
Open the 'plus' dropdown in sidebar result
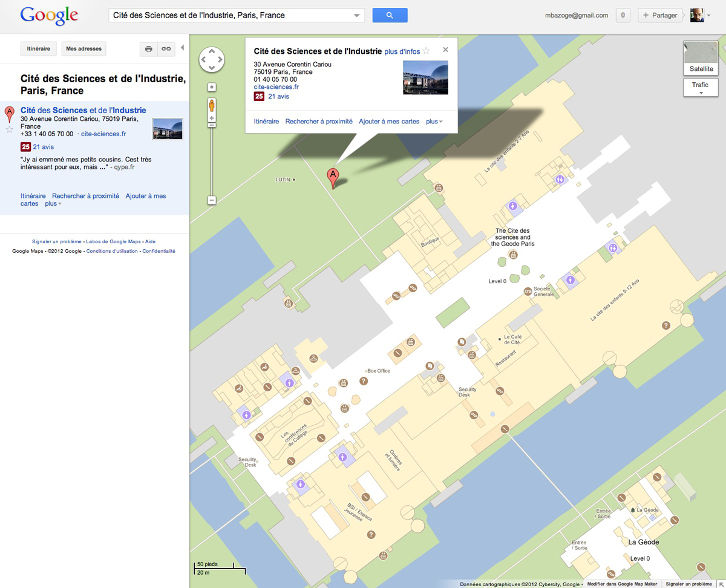53,204
